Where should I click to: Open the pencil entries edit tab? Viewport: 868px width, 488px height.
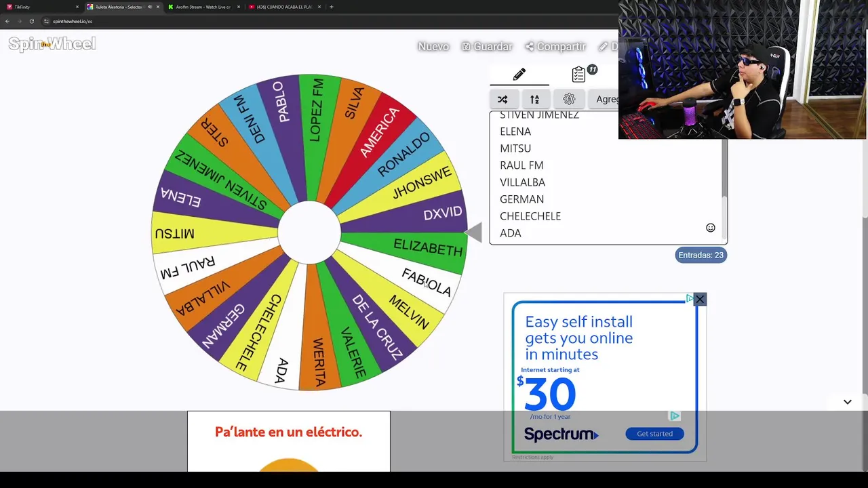pos(519,75)
